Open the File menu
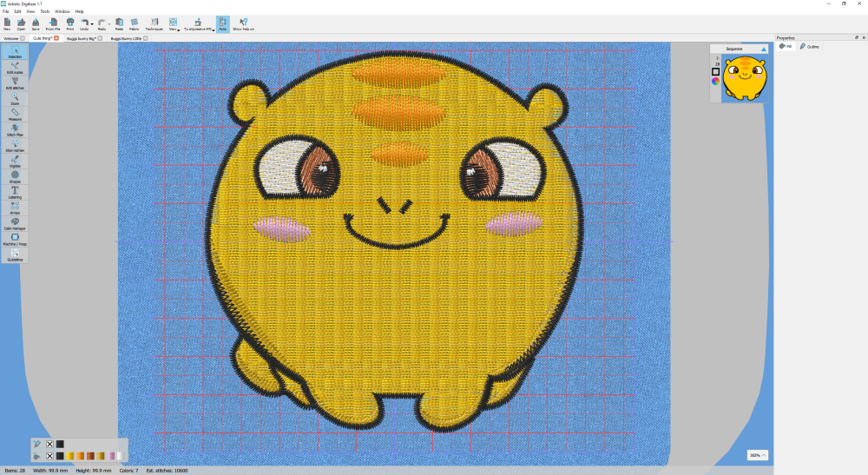Viewport: 868px width, 475px height. [x=5, y=11]
